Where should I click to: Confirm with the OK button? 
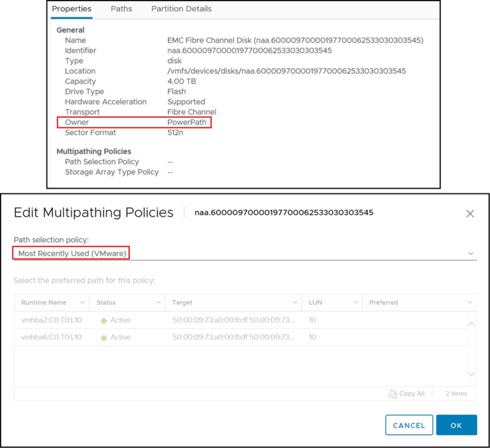coord(456,425)
